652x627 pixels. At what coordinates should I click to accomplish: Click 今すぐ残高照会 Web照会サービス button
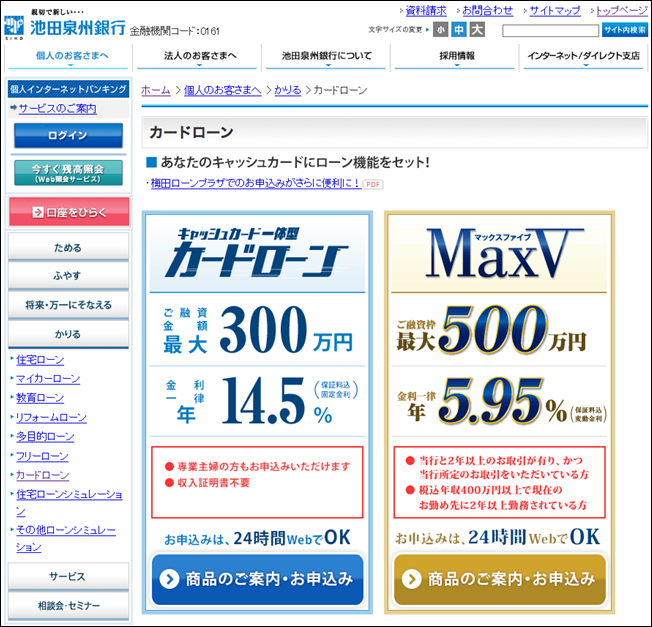point(68,173)
